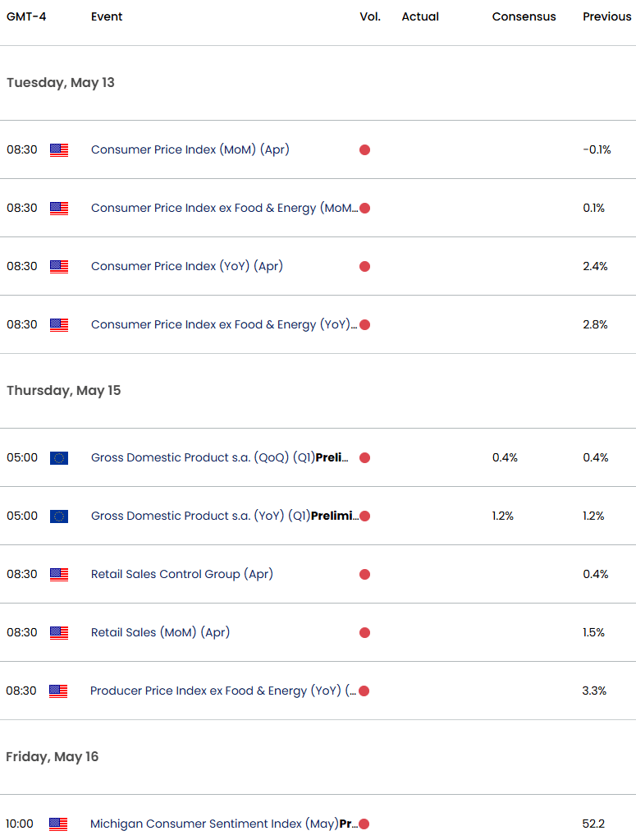This screenshot has height=840, width=636.
Task: Select the Consensus column header
Action: pyautogui.click(x=524, y=16)
